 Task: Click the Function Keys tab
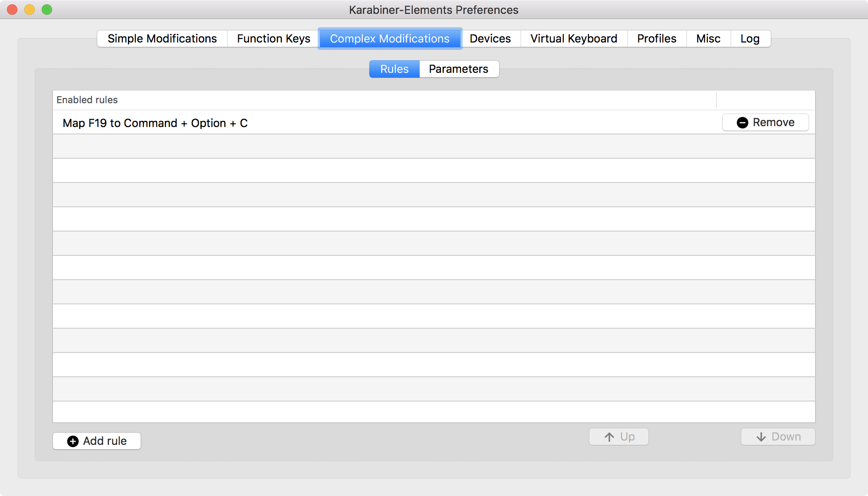[273, 38]
